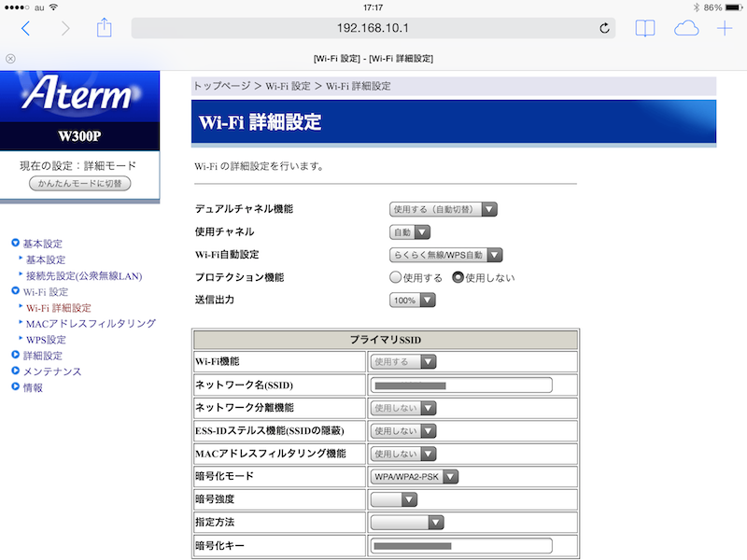747x560 pixels.
Task: Select プロテクション機能 使用しない radio button
Action: 458,277
